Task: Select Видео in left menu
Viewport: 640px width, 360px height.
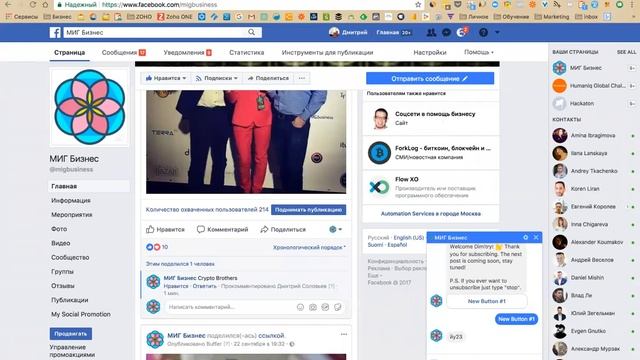Action: (x=61, y=243)
